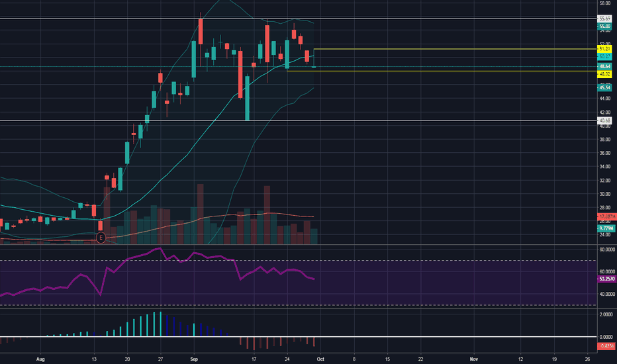Image resolution: width=617 pixels, height=364 pixels.
Task: Click the '8' date label on the time axis
Action: point(354,359)
